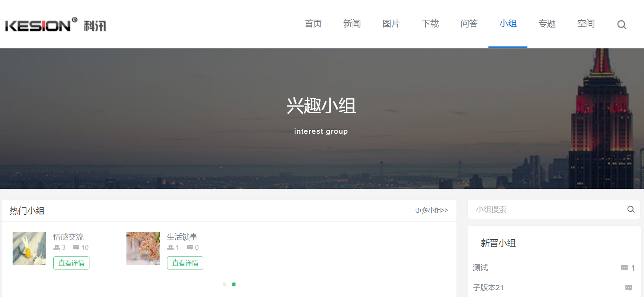Click members icon under 生活锁事
This screenshot has height=297, width=644.
tap(171, 247)
